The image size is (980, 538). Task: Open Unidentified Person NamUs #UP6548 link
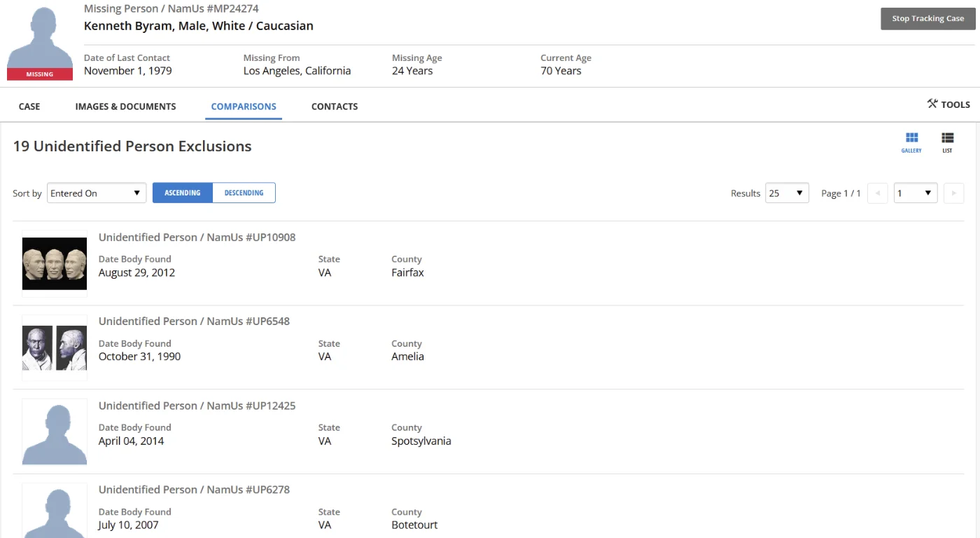(x=194, y=322)
